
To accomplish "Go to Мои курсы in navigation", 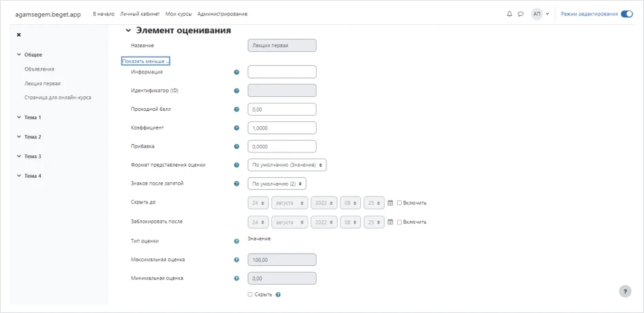I will (179, 14).
